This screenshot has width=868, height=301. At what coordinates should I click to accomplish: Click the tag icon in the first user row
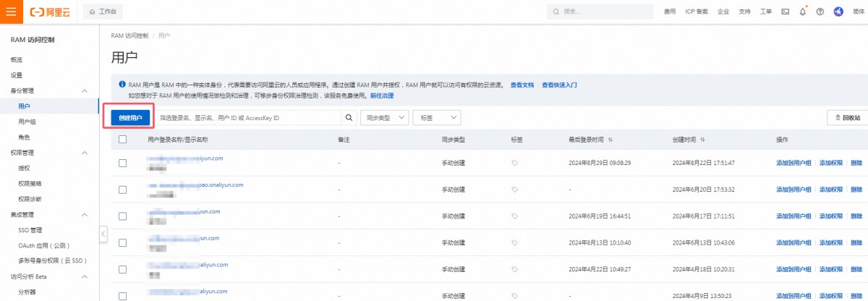[515, 164]
